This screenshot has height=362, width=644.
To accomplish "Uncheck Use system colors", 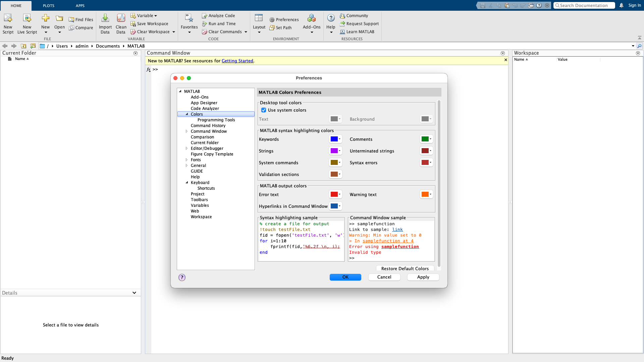I will tap(264, 110).
